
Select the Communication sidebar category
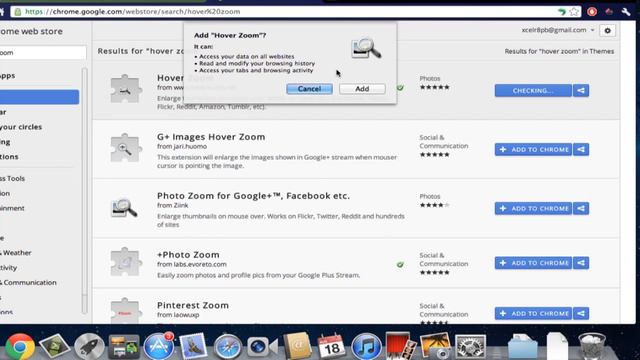[x=29, y=282]
